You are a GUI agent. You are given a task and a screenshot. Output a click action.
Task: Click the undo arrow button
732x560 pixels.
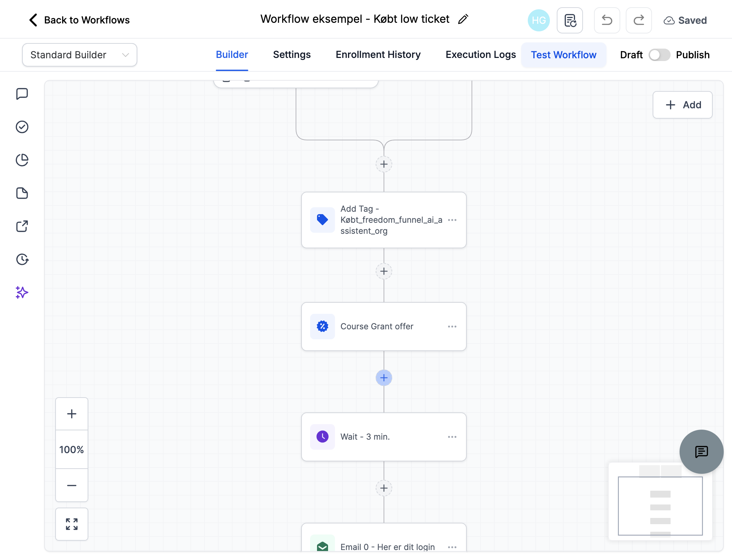pos(607,20)
